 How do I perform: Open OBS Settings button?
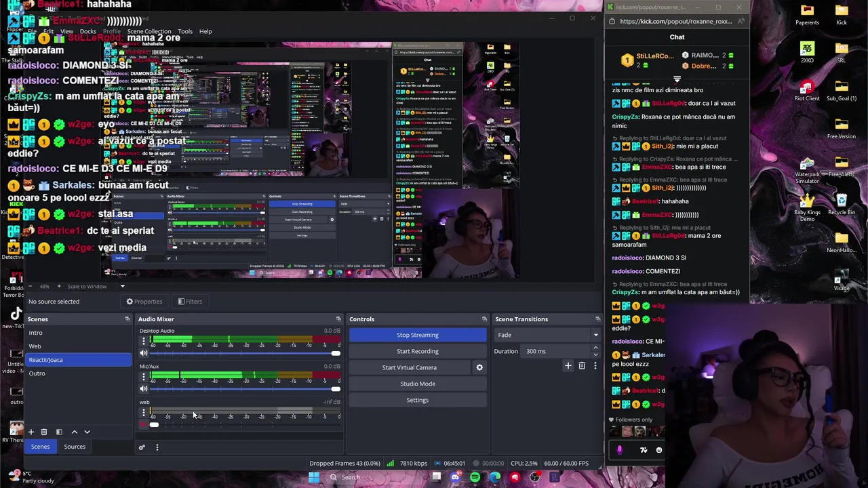coord(418,400)
